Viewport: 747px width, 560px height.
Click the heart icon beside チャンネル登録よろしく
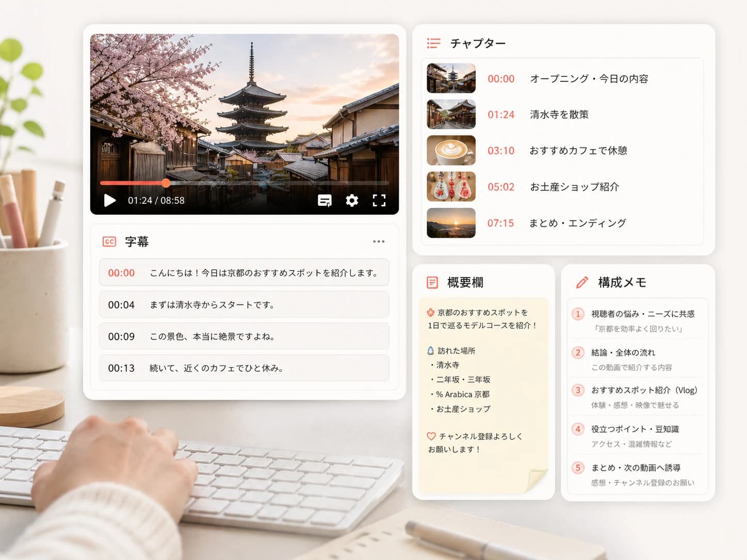click(x=431, y=436)
